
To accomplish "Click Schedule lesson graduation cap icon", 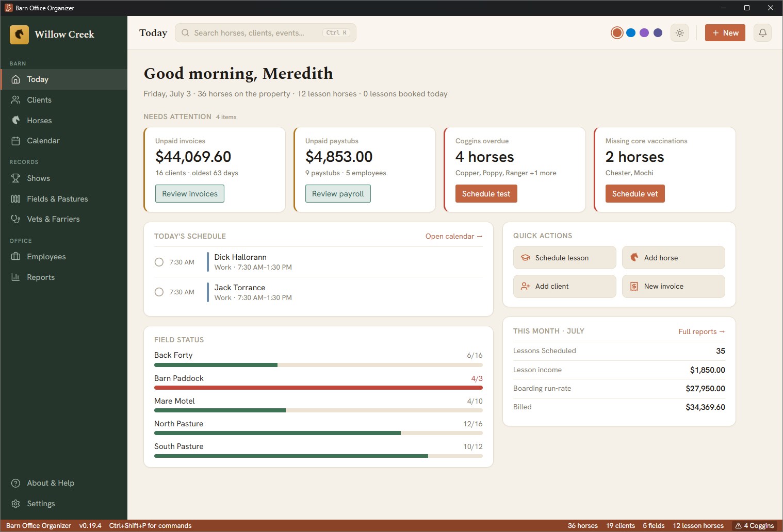I will pyautogui.click(x=525, y=258).
